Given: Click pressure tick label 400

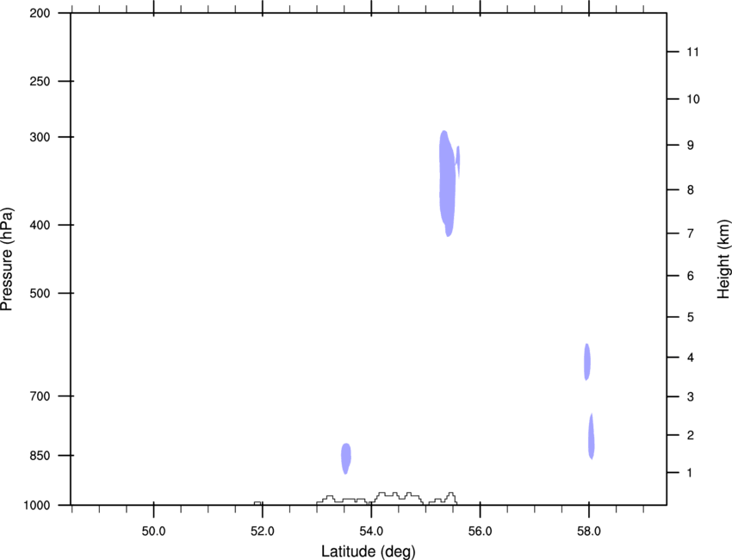Looking at the screenshot, I should pyautogui.click(x=40, y=225).
